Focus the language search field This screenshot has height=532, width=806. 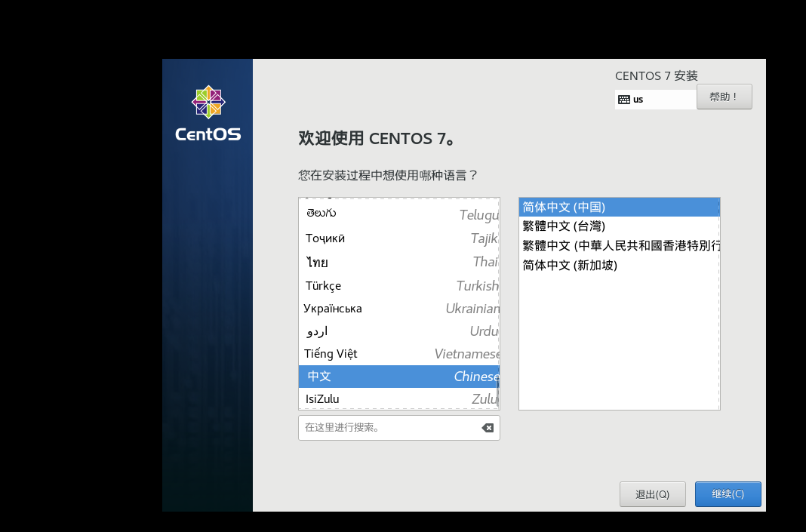coord(399,428)
